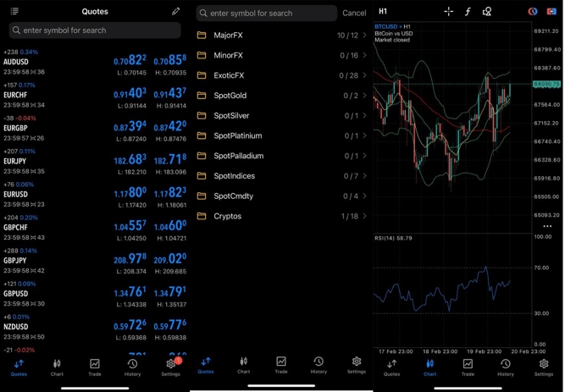This screenshot has height=392, width=565.
Task: Open the SpotIndices folder icon
Action: [202, 176]
